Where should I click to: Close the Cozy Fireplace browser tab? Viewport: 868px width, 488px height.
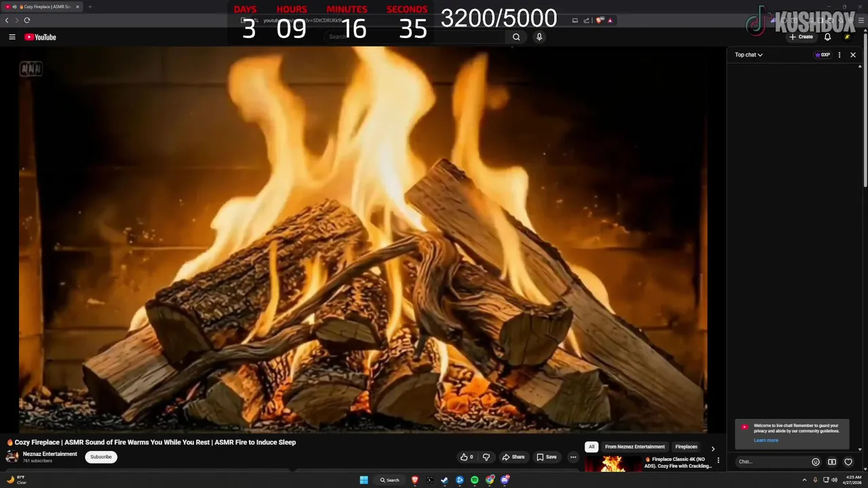tap(77, 7)
